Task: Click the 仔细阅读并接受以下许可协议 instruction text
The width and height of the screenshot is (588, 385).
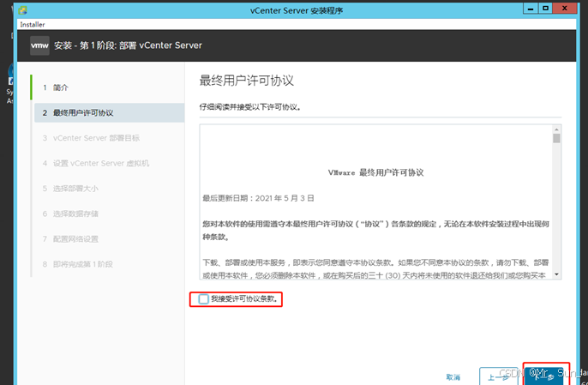Action: (250, 107)
